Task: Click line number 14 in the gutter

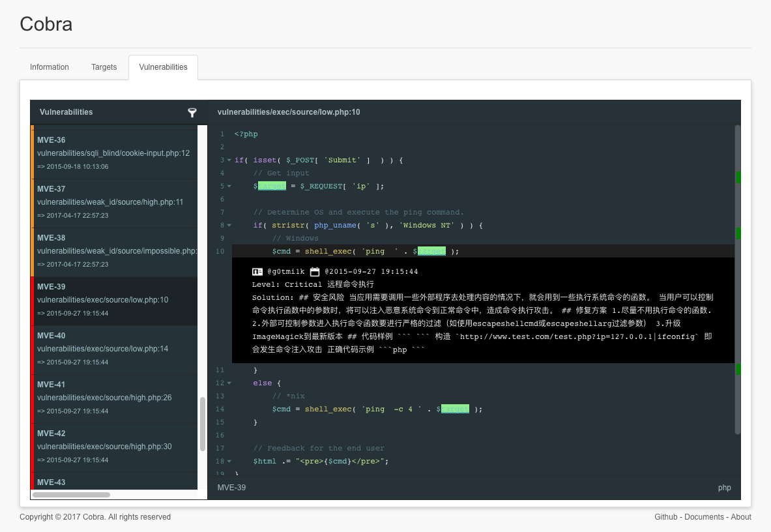Action: 220,409
